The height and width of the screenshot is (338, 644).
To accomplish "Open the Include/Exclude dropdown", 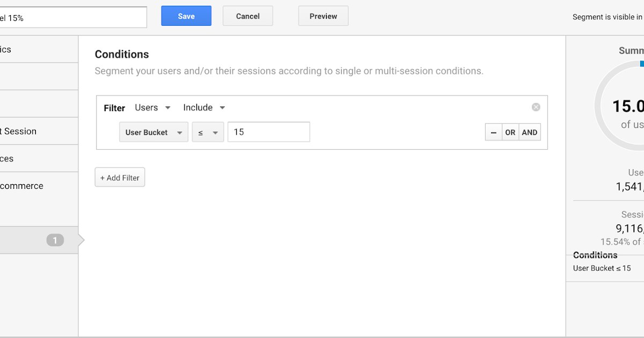I will (204, 108).
